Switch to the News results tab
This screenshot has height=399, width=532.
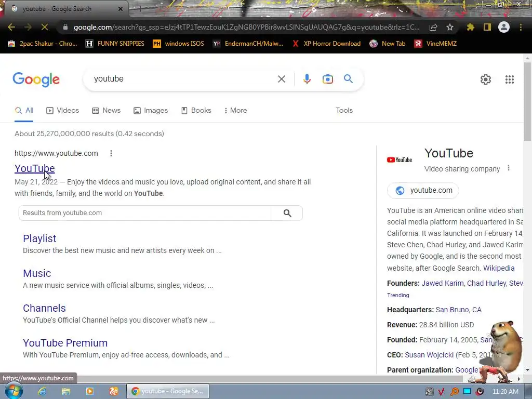pos(106,111)
